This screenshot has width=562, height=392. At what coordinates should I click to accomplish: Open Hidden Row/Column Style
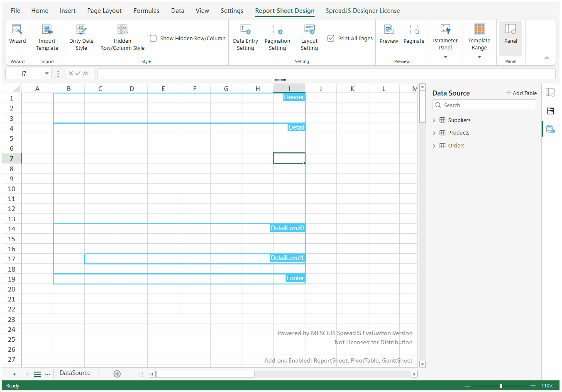pyautogui.click(x=122, y=37)
